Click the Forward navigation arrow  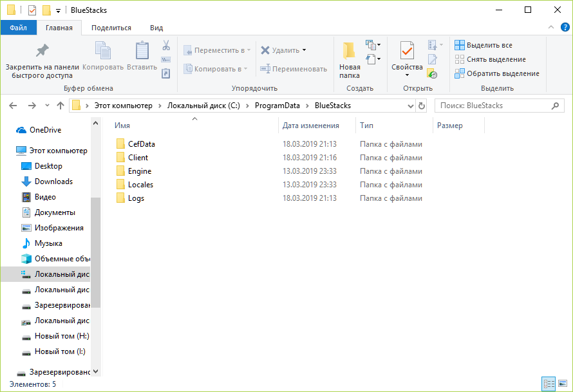[32, 106]
